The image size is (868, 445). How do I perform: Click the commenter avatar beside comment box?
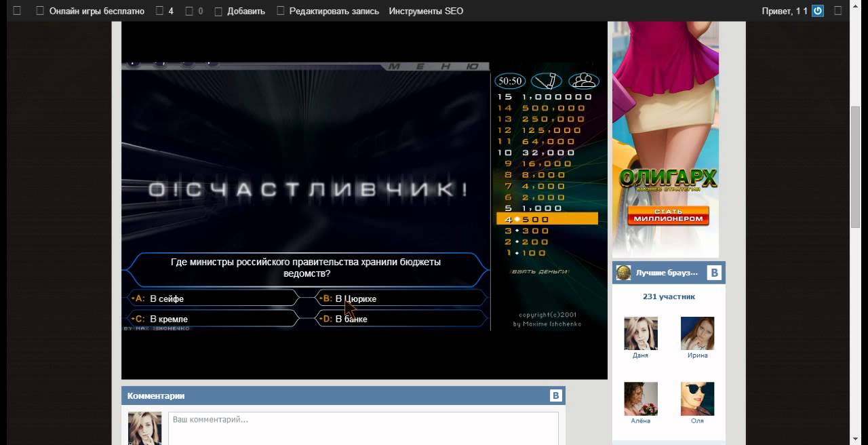pyautogui.click(x=144, y=428)
